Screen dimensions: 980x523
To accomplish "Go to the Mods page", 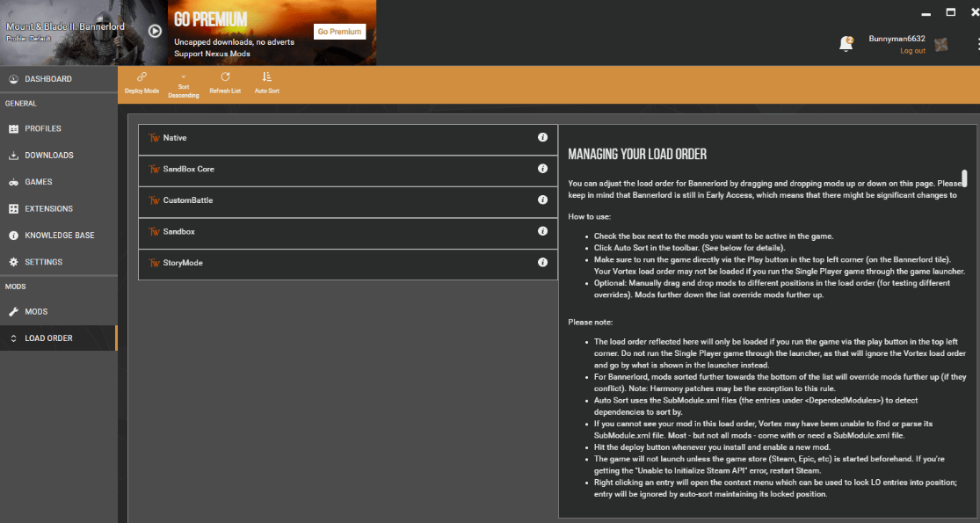I will (59, 312).
